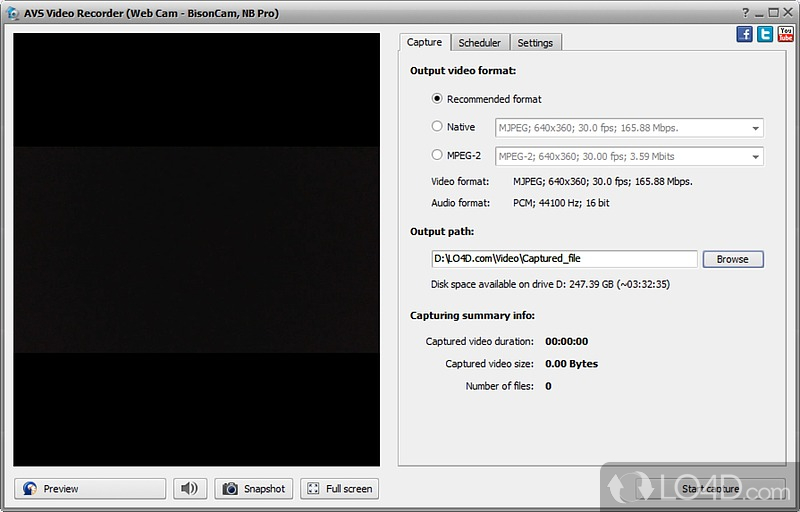This screenshot has width=800, height=512.
Task: Expand the MPEG-2 format dropdown
Action: (x=754, y=156)
